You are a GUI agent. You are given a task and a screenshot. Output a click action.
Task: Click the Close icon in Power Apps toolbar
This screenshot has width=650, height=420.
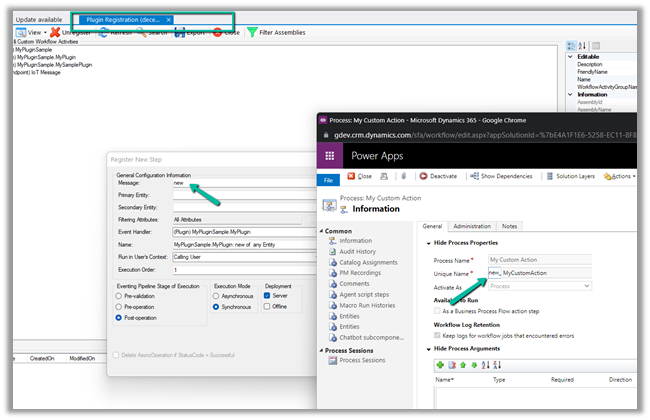[x=351, y=176]
